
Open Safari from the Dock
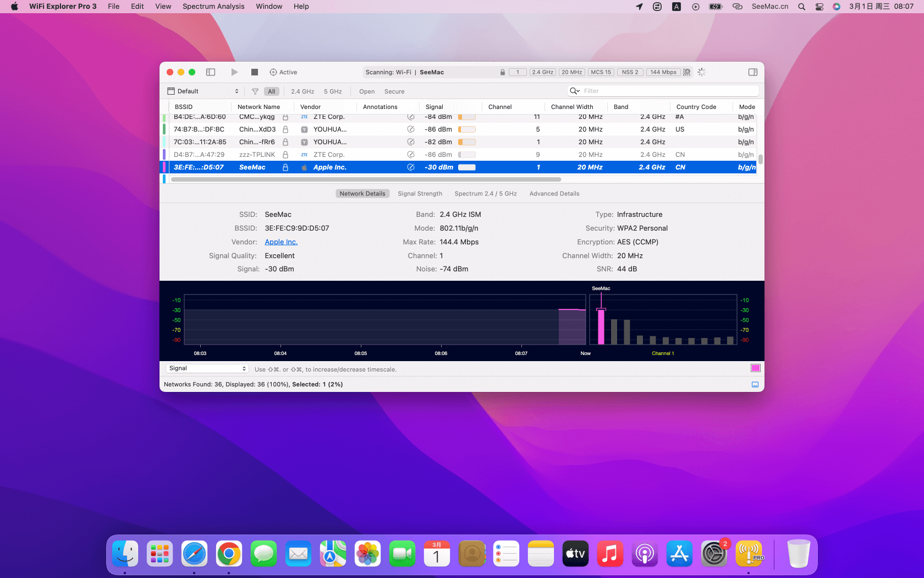point(194,554)
